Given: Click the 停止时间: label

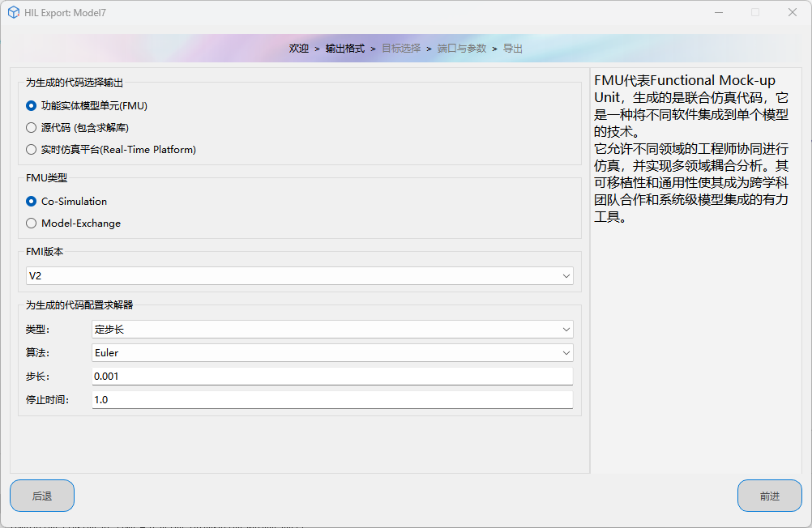Looking at the screenshot, I should coord(47,399).
